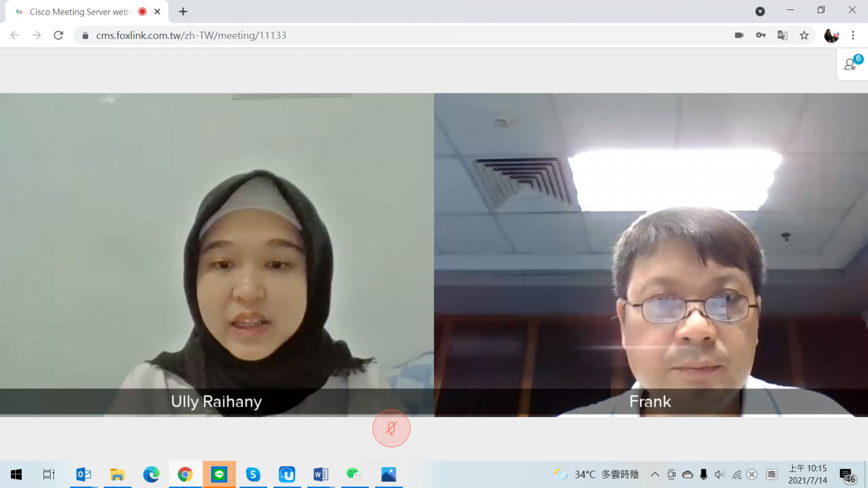Open the saved passwords key icon
Screen dimensions: 868x488
(x=761, y=35)
